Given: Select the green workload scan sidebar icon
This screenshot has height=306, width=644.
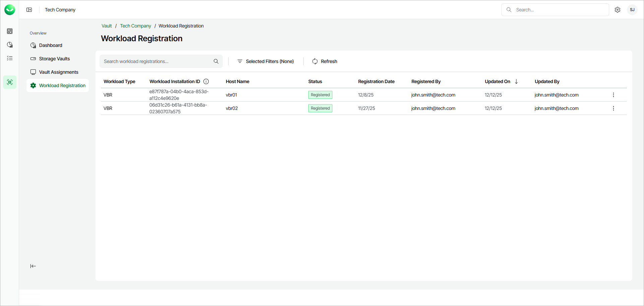Looking at the screenshot, I should [x=10, y=82].
